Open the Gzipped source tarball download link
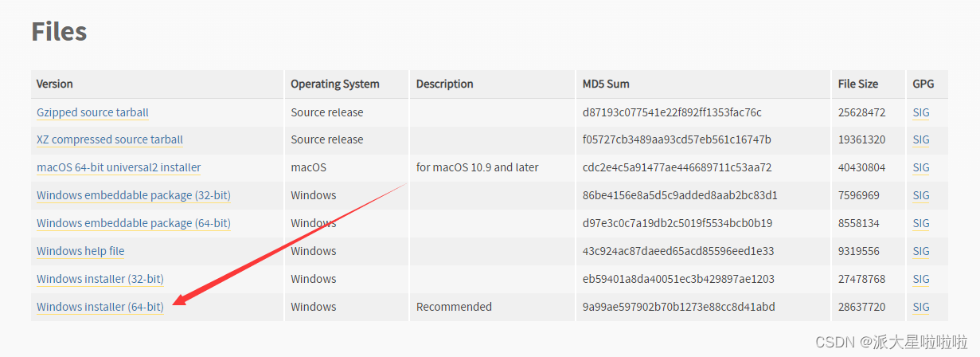 92,112
